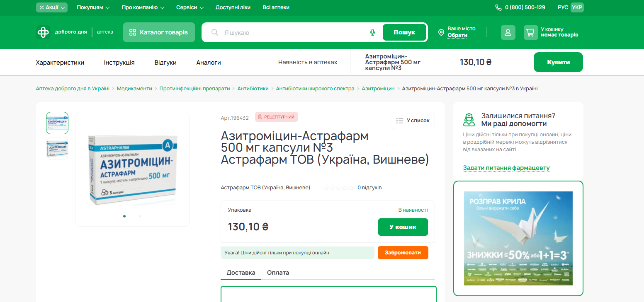Click Астрафарм ТОВ manufacturer link under title
The width and height of the screenshot is (644, 302).
coord(265,188)
